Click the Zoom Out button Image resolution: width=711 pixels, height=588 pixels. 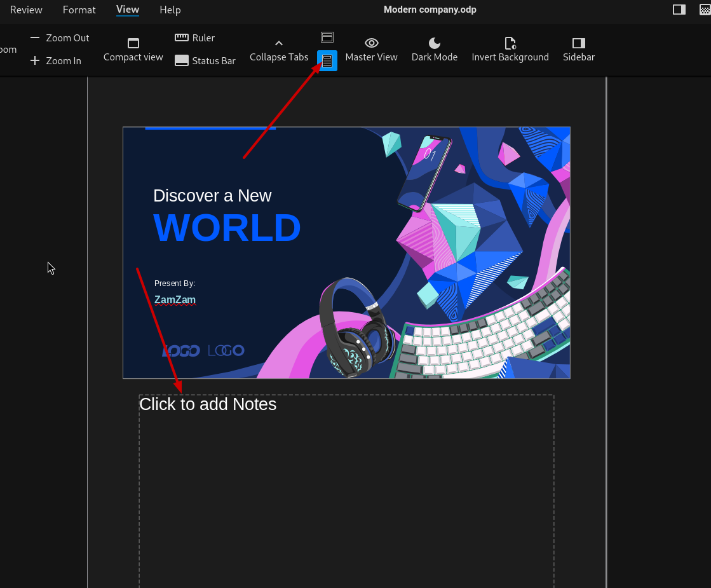point(60,38)
